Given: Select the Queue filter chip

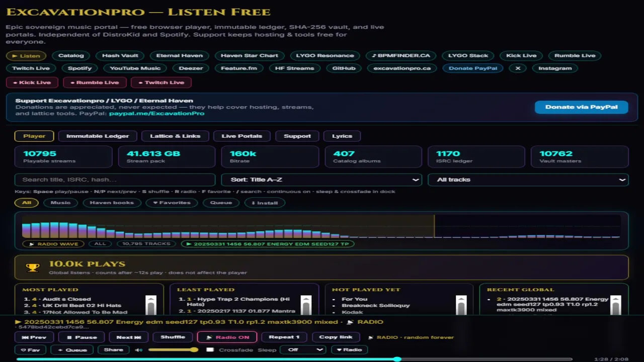Looking at the screenshot, I should pyautogui.click(x=221, y=203).
